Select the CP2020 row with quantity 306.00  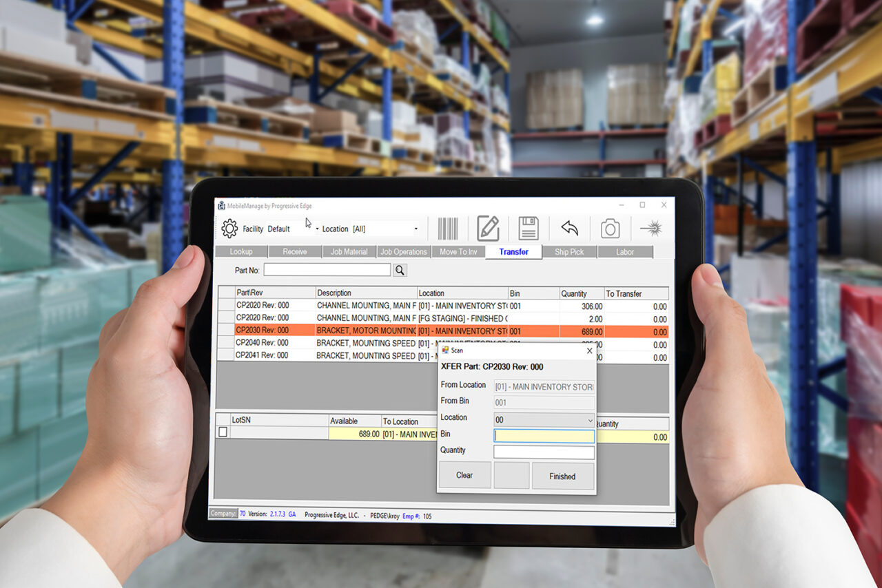tap(443, 306)
